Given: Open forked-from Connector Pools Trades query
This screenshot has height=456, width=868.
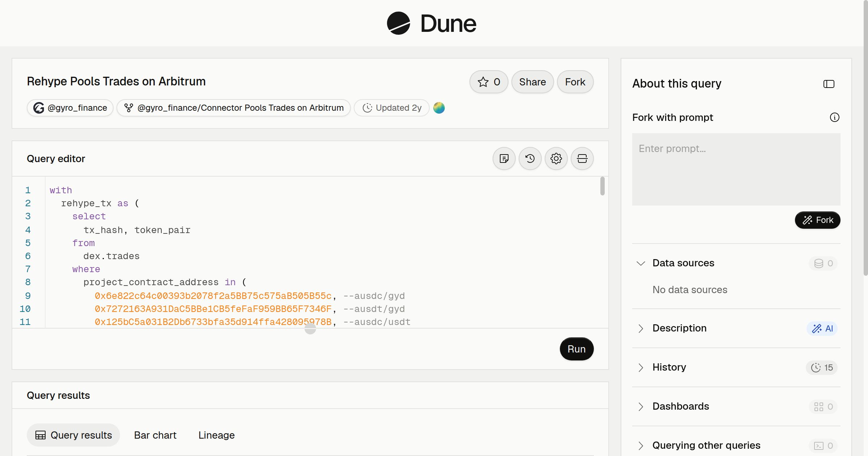Looking at the screenshot, I should (234, 108).
